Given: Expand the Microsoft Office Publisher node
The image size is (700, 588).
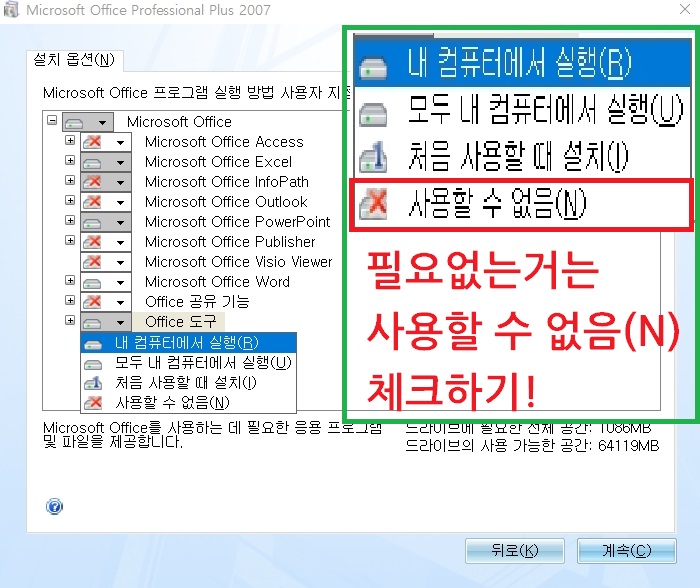Looking at the screenshot, I should pyautogui.click(x=70, y=240).
